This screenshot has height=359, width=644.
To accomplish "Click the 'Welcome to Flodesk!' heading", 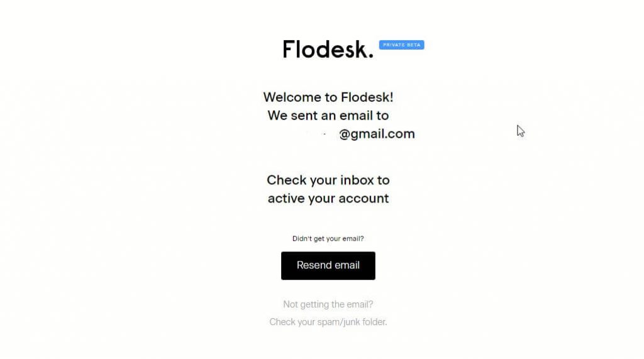I will [328, 97].
